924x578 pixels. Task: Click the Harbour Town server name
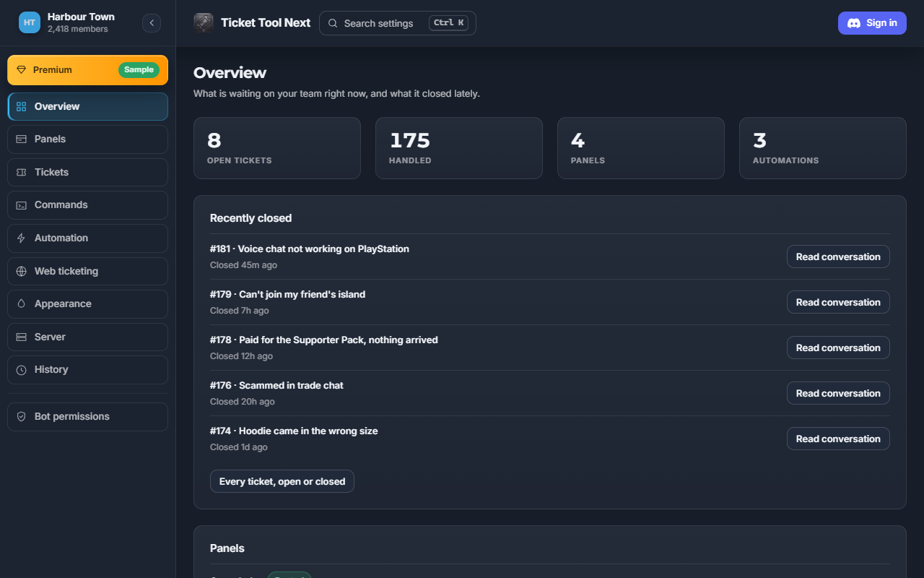81,17
